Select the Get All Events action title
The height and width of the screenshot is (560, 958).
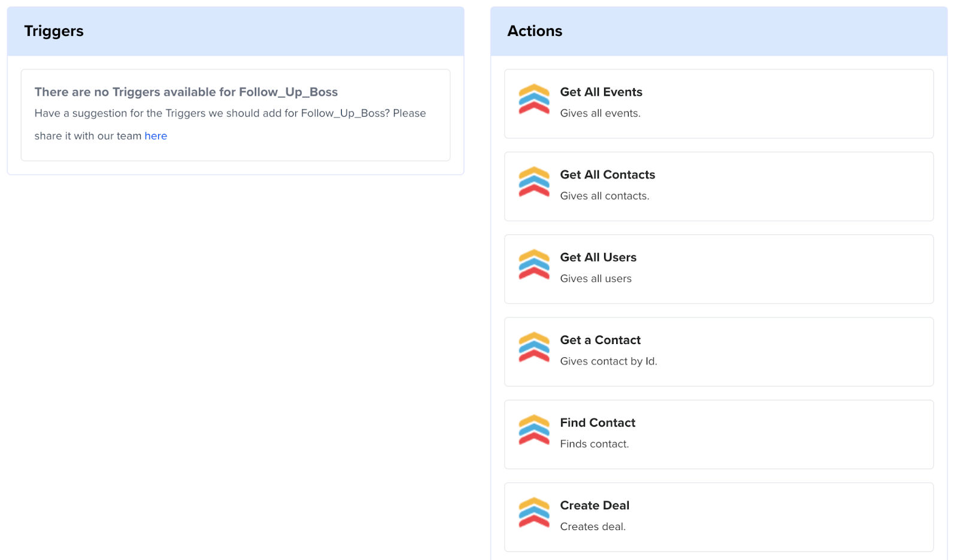coord(601,92)
